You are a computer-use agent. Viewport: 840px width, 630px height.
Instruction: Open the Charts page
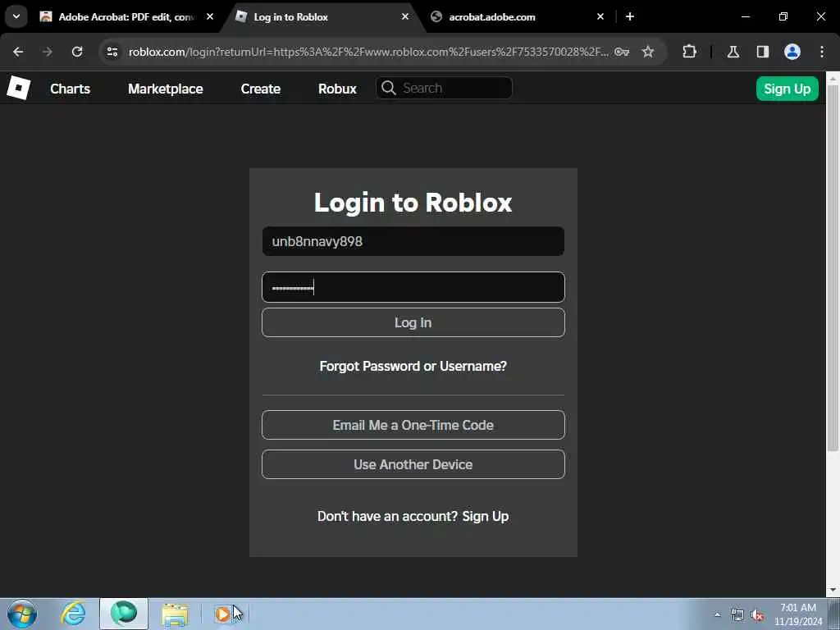71,89
